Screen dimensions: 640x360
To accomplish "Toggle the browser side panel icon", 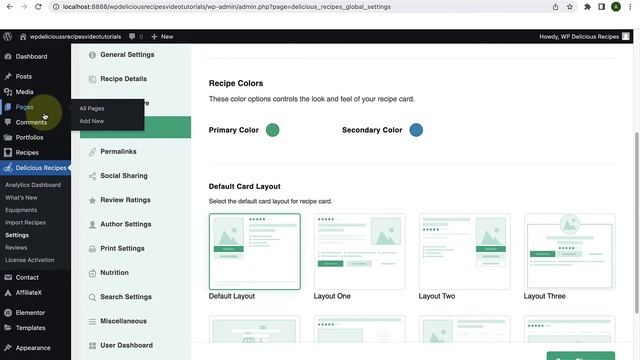I will (602, 7).
